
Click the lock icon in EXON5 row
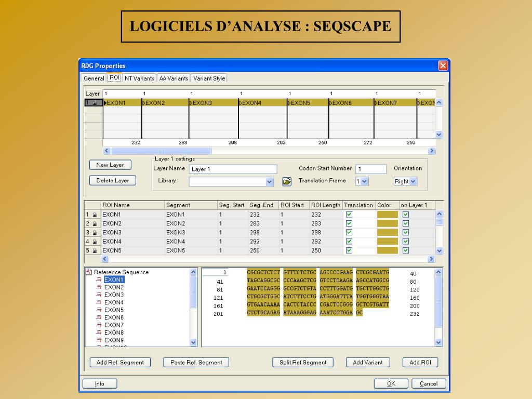click(x=95, y=250)
